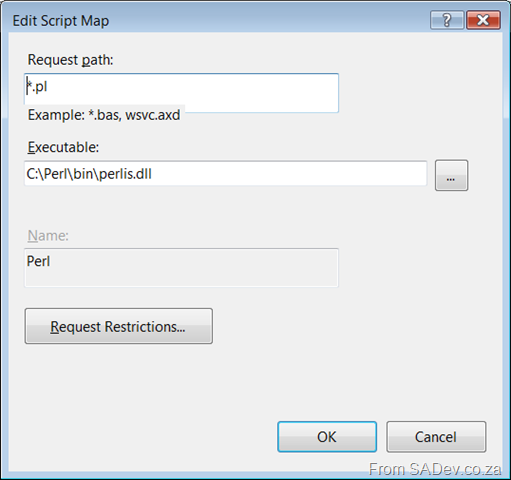Click the *.pl text in Request path
Screen dimensions: 511x480
37,87
